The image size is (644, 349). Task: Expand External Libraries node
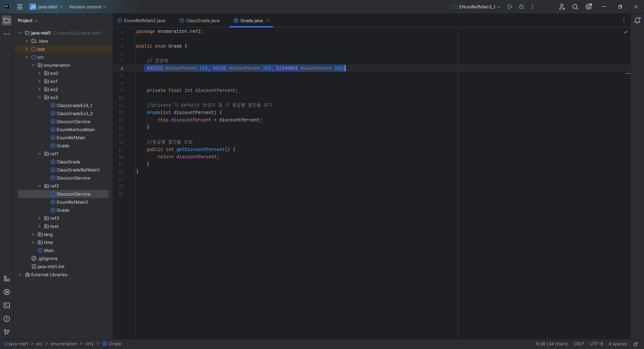tap(20, 275)
